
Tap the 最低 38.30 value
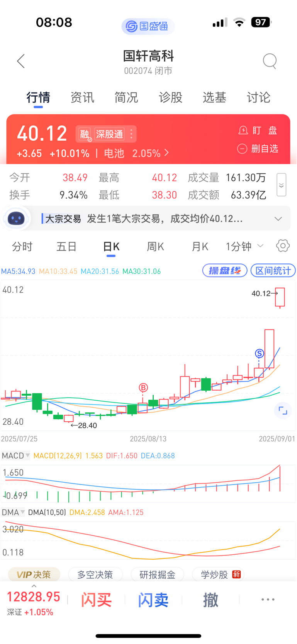[x=165, y=195]
